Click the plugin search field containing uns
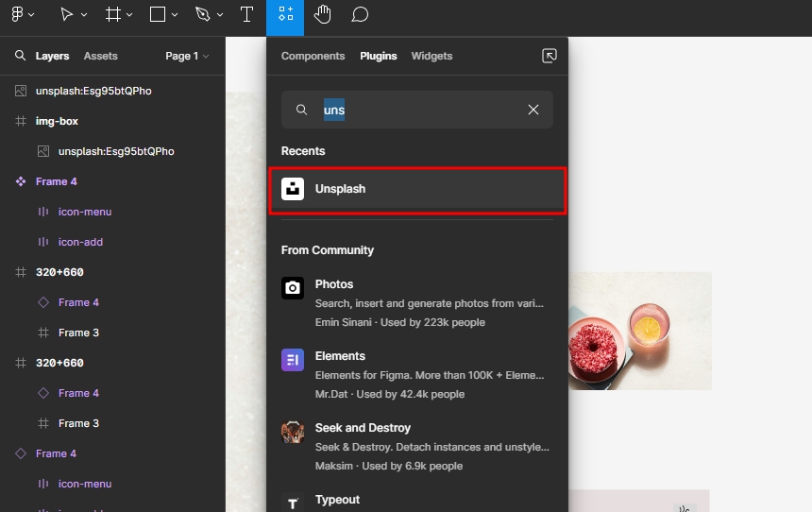 (417, 110)
